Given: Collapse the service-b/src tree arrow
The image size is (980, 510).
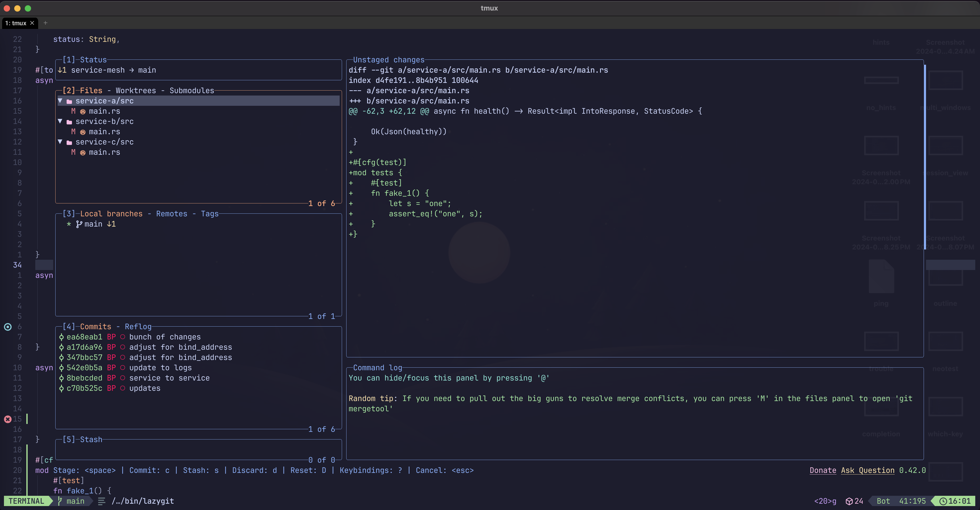Looking at the screenshot, I should pyautogui.click(x=60, y=121).
